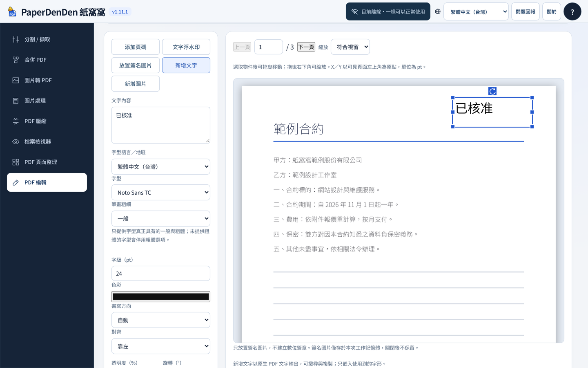The image size is (588, 368).
Task: Click the line 甲方：紙窩窩範例股份有限公司
Action: [318, 160]
